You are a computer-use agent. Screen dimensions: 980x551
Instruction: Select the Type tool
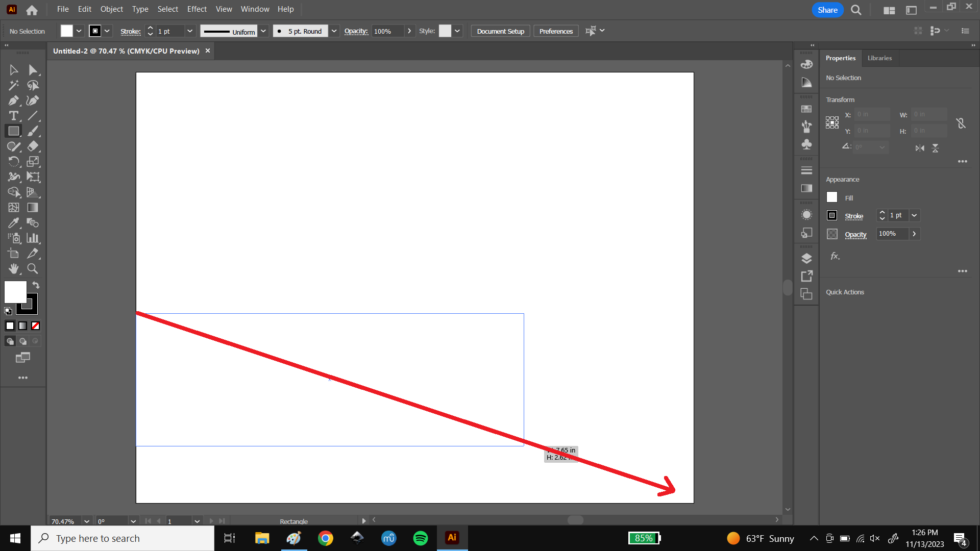coord(14,116)
